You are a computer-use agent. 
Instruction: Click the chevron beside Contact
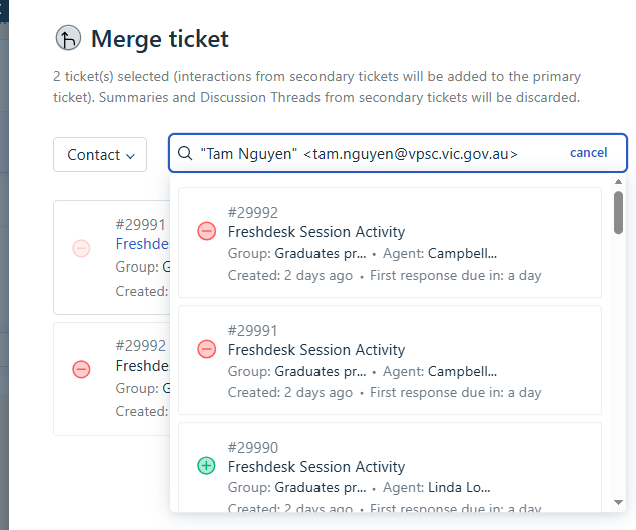tap(131, 156)
